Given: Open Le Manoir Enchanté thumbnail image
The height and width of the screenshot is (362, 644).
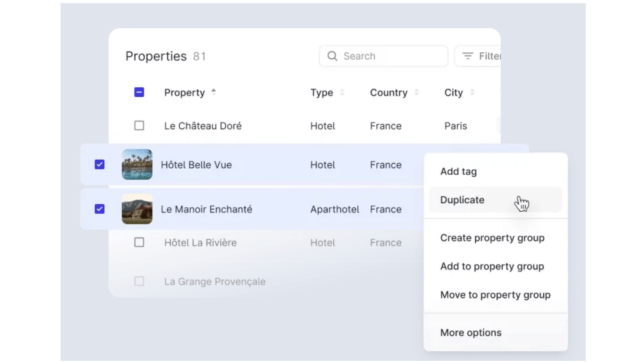Looking at the screenshot, I should coord(137,209).
